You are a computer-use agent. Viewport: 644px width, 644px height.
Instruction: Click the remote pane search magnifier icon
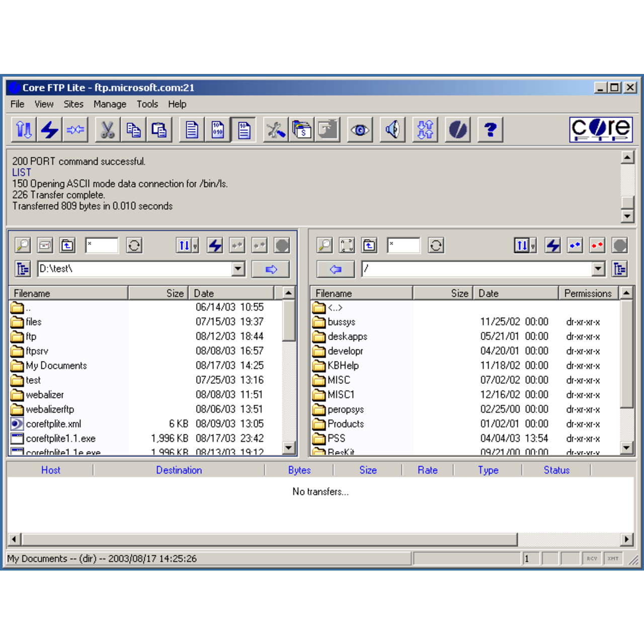click(325, 246)
